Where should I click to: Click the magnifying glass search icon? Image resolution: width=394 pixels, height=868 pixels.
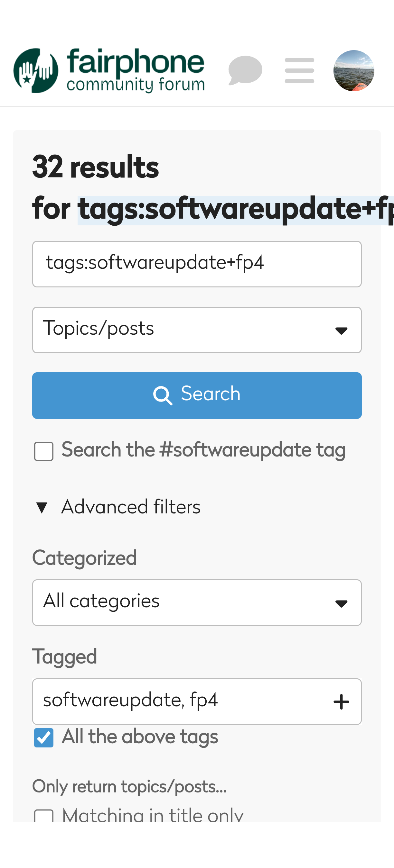click(x=163, y=395)
